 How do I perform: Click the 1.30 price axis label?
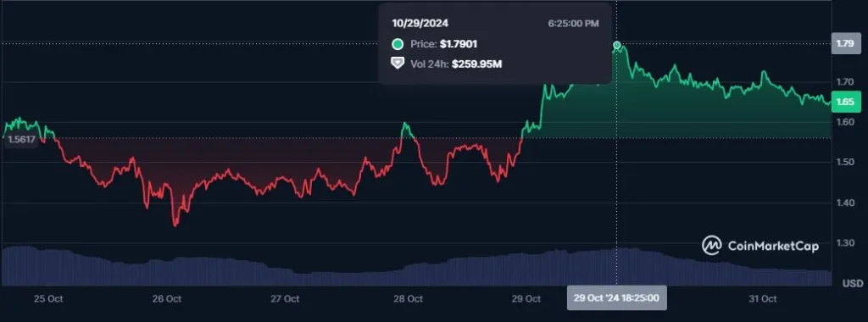(x=845, y=243)
